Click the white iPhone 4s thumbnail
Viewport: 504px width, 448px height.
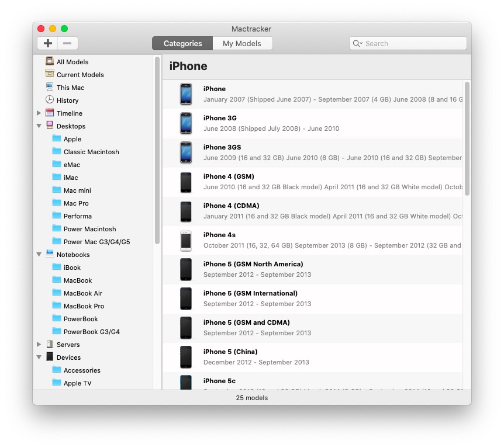coord(186,241)
